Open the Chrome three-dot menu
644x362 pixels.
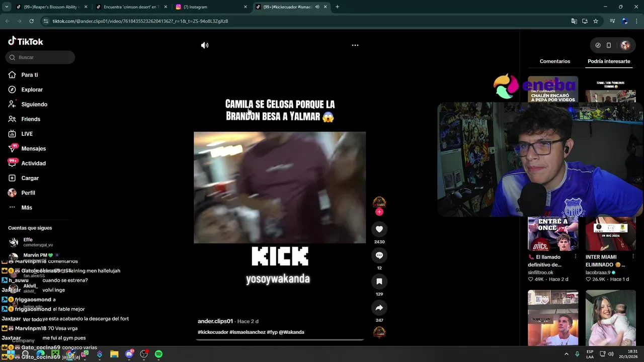coord(637,21)
